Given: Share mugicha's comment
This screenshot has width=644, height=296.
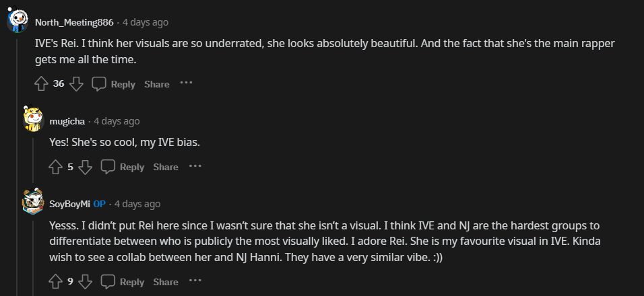Looking at the screenshot, I should (x=166, y=167).
